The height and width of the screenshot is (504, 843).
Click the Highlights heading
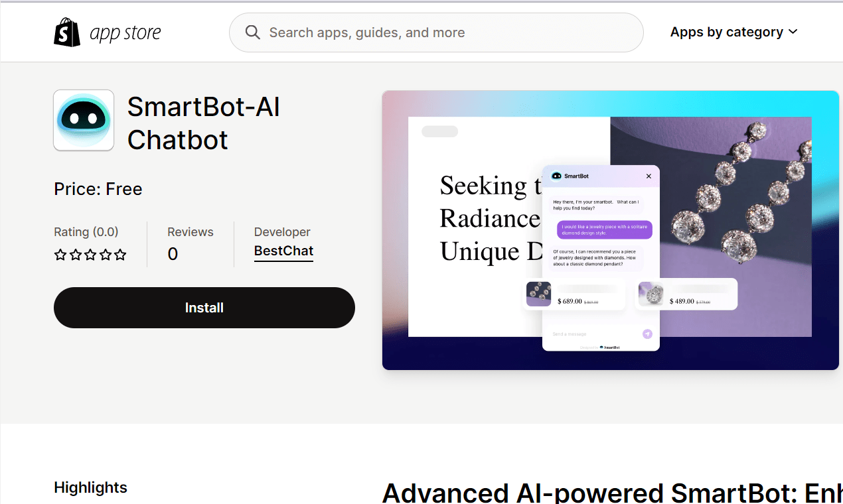[x=90, y=487]
